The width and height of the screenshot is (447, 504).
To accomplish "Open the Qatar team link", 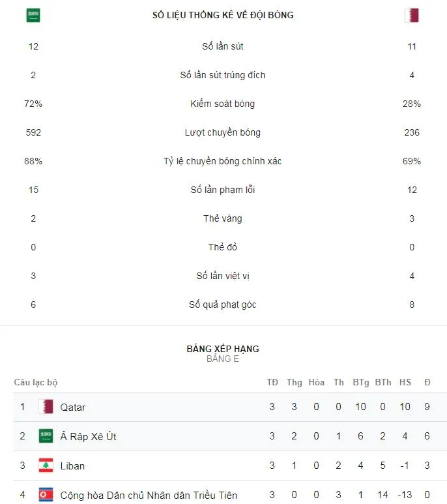I will coord(73,407).
